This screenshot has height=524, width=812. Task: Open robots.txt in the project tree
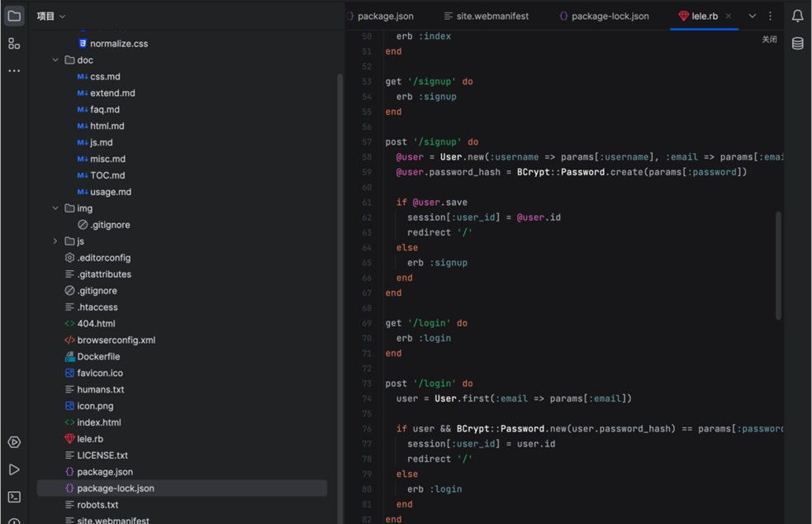[x=97, y=505]
